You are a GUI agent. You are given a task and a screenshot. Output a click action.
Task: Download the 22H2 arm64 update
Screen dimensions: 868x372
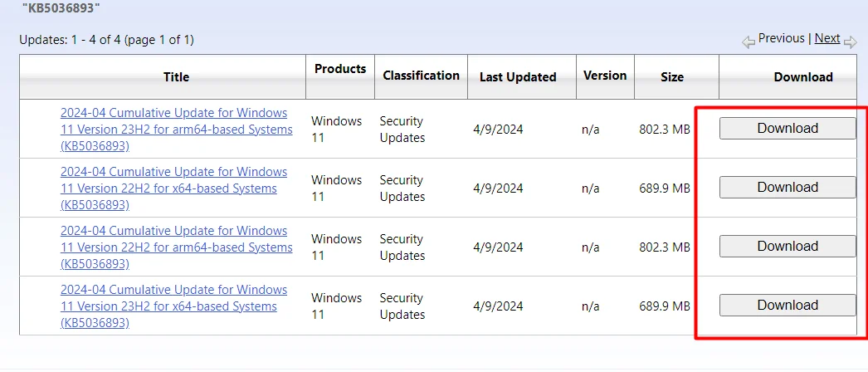coord(788,247)
